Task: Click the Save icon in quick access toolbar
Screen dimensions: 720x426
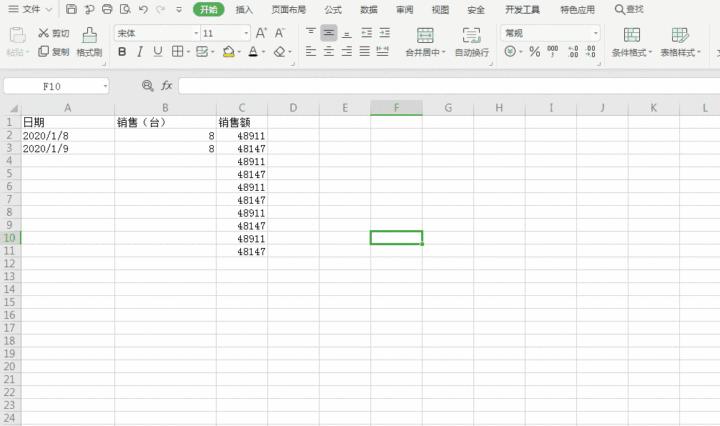Action: pos(71,9)
